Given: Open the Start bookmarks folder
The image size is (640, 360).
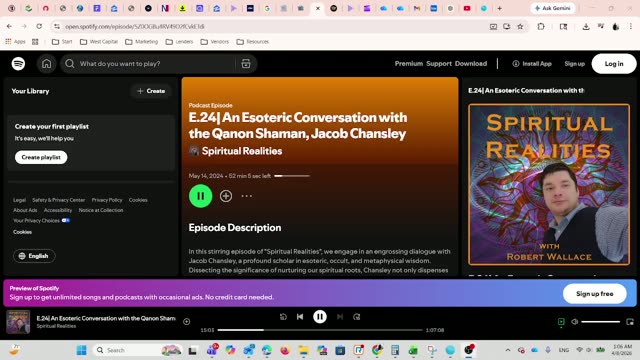Looking at the screenshot, I should point(62,42).
